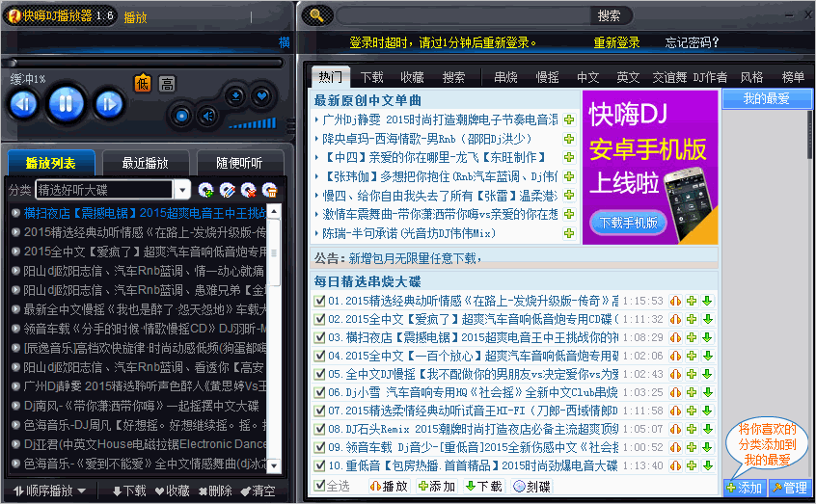Toggle the '全选' select all checkbox
Viewport: 816px width, 504px height.
(x=319, y=486)
